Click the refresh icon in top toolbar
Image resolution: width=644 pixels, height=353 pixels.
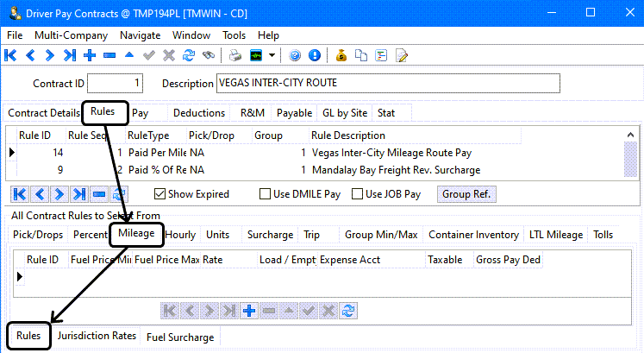coord(188,55)
